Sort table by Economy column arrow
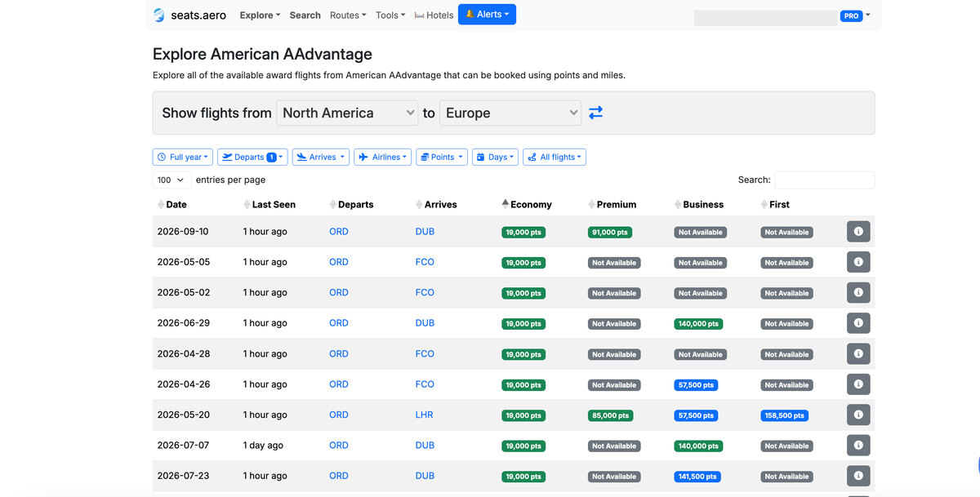Viewport: 980px width, 497px height. pos(506,204)
